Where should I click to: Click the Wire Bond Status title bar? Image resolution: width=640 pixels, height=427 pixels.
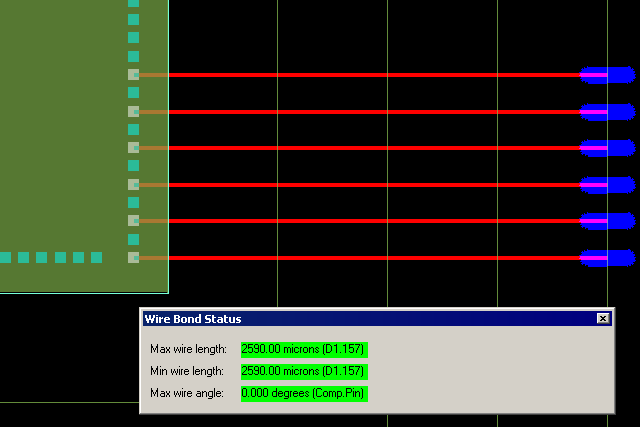tap(377, 318)
